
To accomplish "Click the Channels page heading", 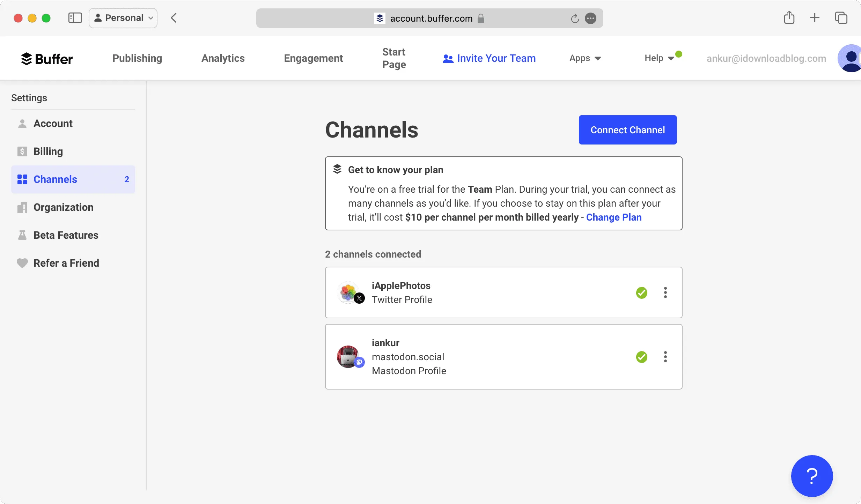I will [x=371, y=130].
